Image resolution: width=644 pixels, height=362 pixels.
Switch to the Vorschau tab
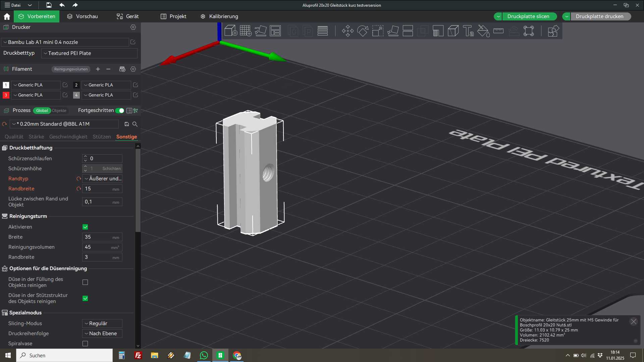[83, 16]
